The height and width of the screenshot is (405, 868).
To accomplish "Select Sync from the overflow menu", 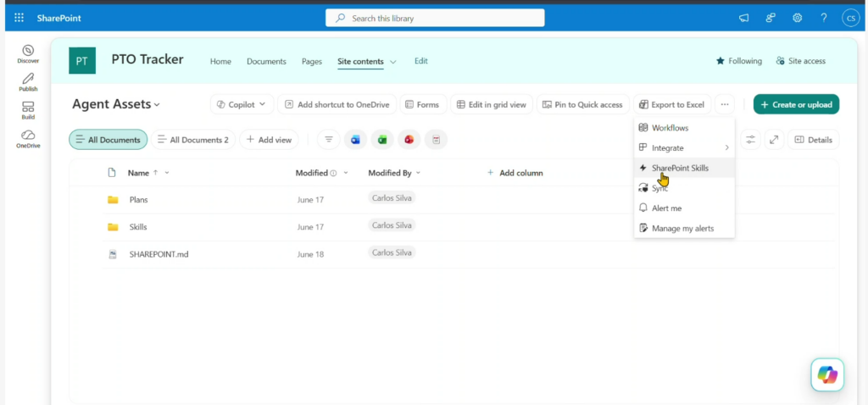I will tap(684, 188).
